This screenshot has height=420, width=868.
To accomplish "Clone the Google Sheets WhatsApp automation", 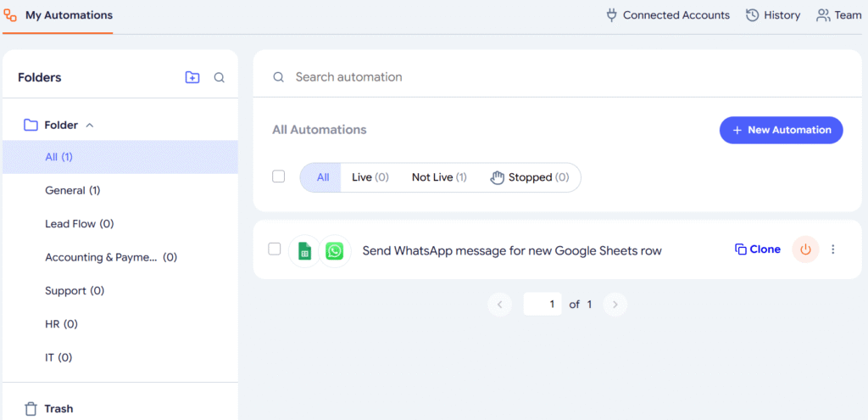I will [x=757, y=249].
